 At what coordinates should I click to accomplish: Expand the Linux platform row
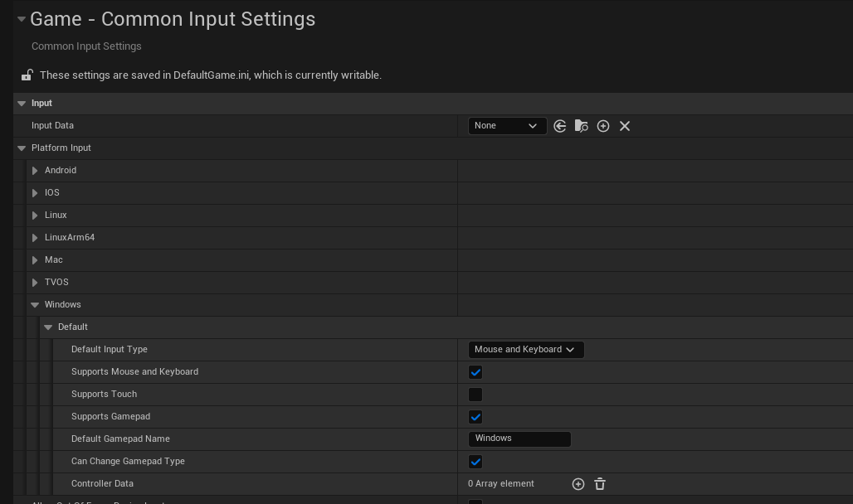pos(35,216)
